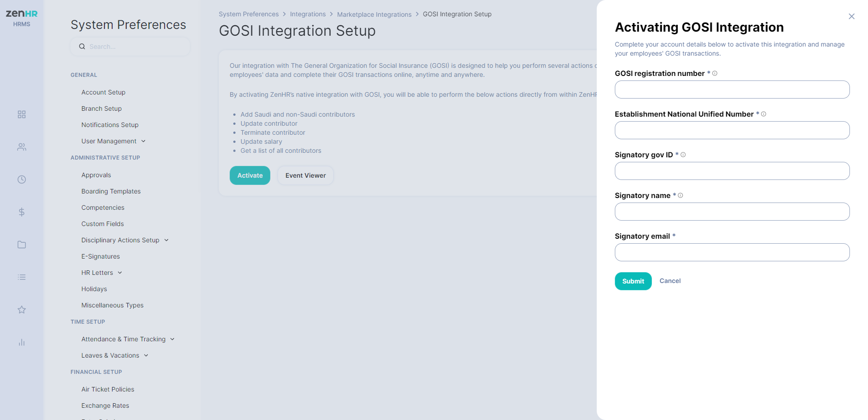
Task: Select the Employees people icon
Action: click(21, 147)
